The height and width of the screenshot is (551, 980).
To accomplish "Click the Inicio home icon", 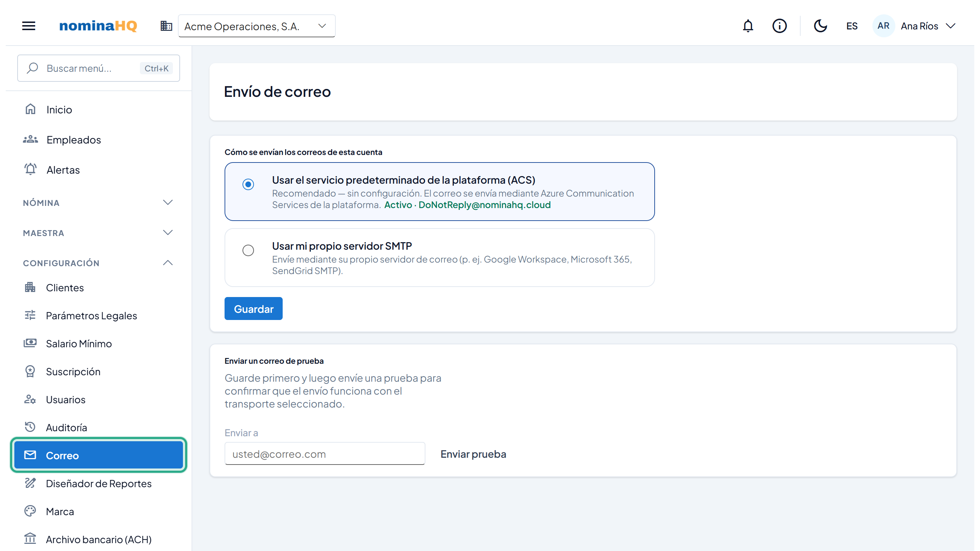I will click(x=30, y=109).
